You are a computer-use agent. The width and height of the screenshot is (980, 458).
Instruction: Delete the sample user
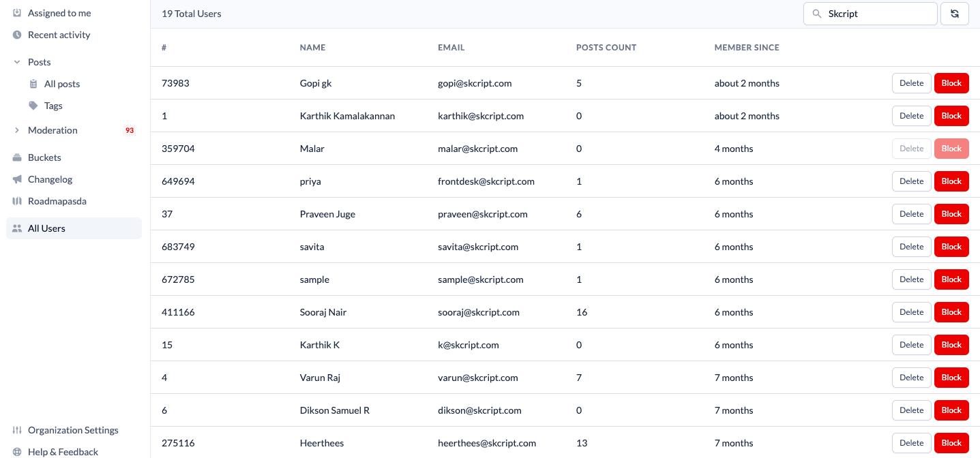click(x=911, y=279)
